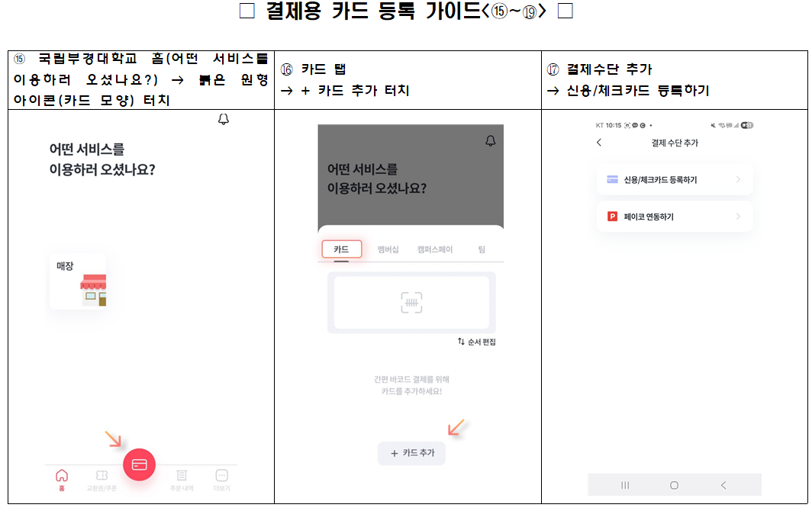The height and width of the screenshot is (511, 812).
Task: Tap the 더보기 more icon
Action: 221,474
